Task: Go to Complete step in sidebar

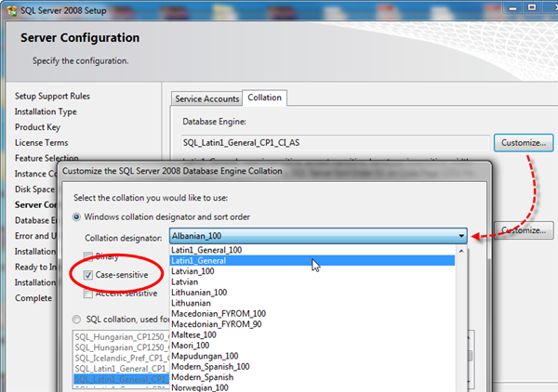Action: (x=33, y=298)
